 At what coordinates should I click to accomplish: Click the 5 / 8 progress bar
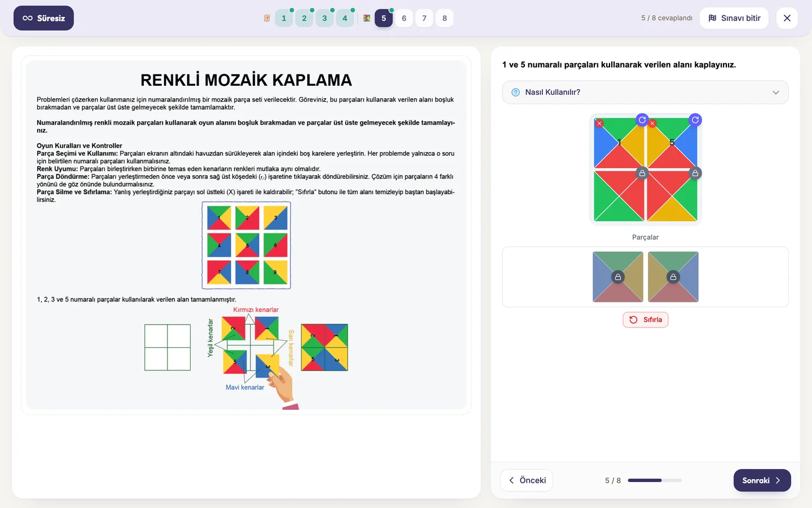coord(655,480)
